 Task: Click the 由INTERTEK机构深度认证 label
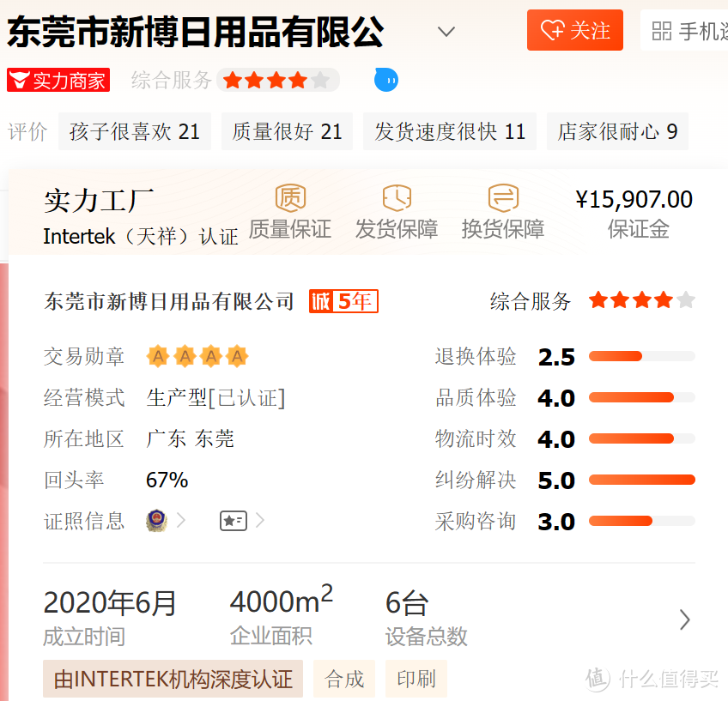coord(173,680)
